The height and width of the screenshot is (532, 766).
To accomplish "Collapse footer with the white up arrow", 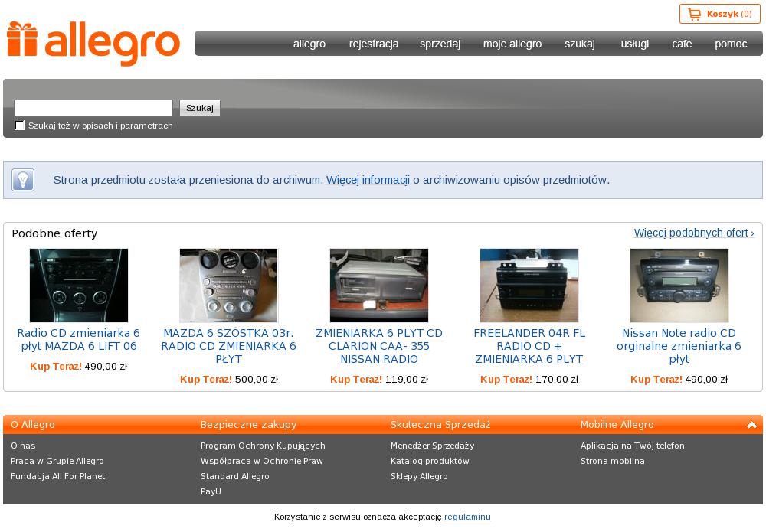I will (x=751, y=425).
